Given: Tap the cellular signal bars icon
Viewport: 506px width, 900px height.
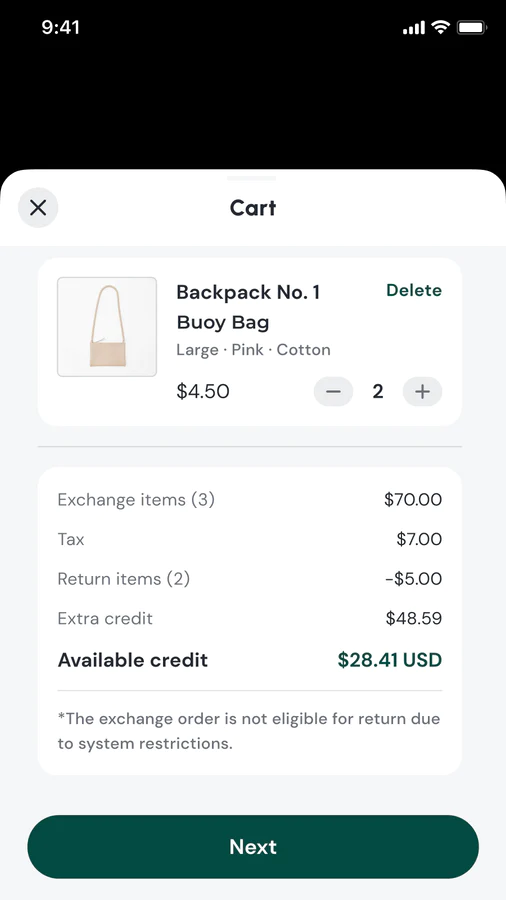Looking at the screenshot, I should point(414,28).
